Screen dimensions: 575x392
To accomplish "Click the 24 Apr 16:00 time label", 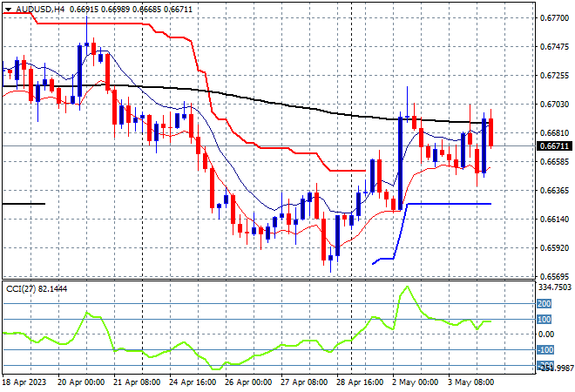I will (x=193, y=382).
